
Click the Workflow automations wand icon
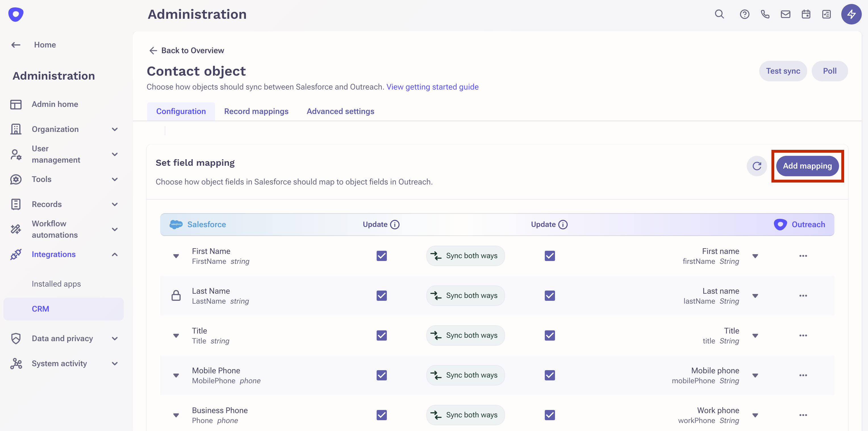tap(16, 229)
